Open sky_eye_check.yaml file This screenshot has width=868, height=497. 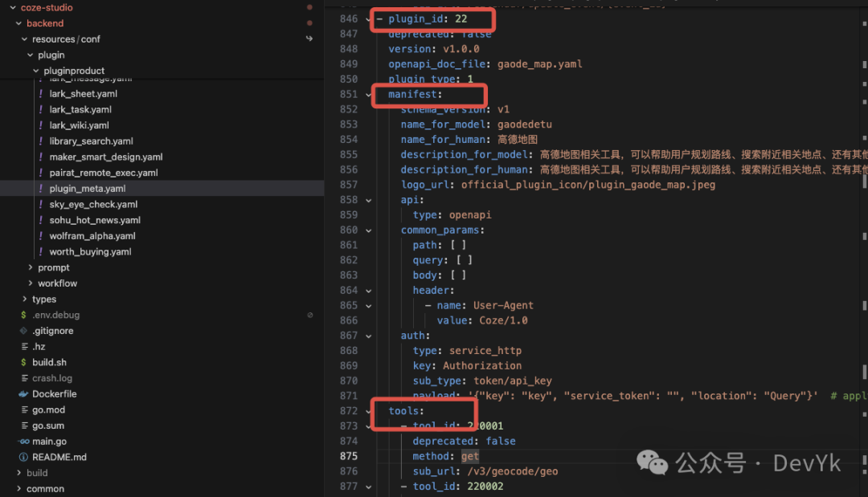pyautogui.click(x=93, y=205)
